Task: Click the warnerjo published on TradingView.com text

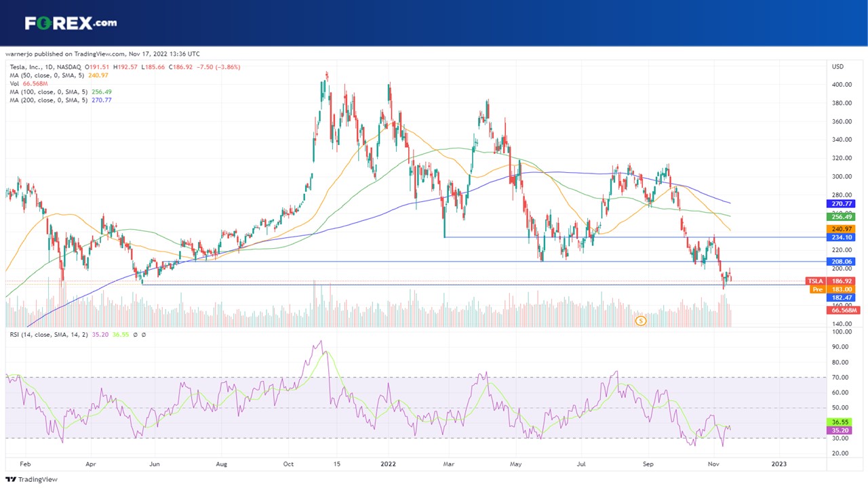Action: pyautogui.click(x=102, y=54)
